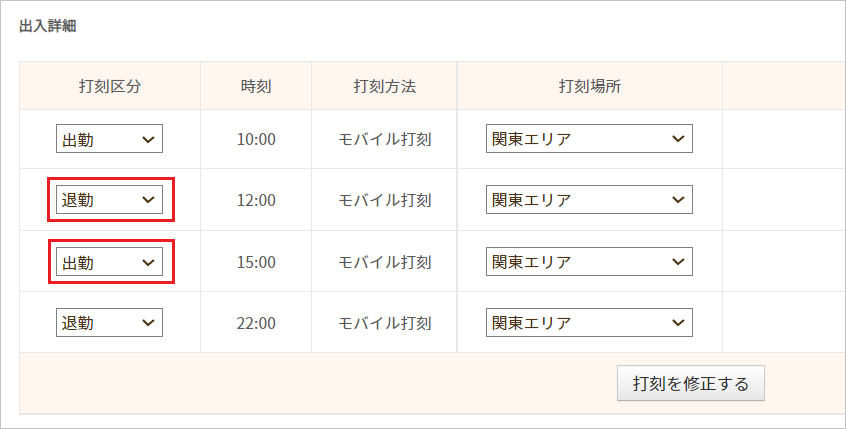Open the 出勤 dropdown in the 10:00 row
The height and width of the screenshot is (429, 846).
coord(109,139)
